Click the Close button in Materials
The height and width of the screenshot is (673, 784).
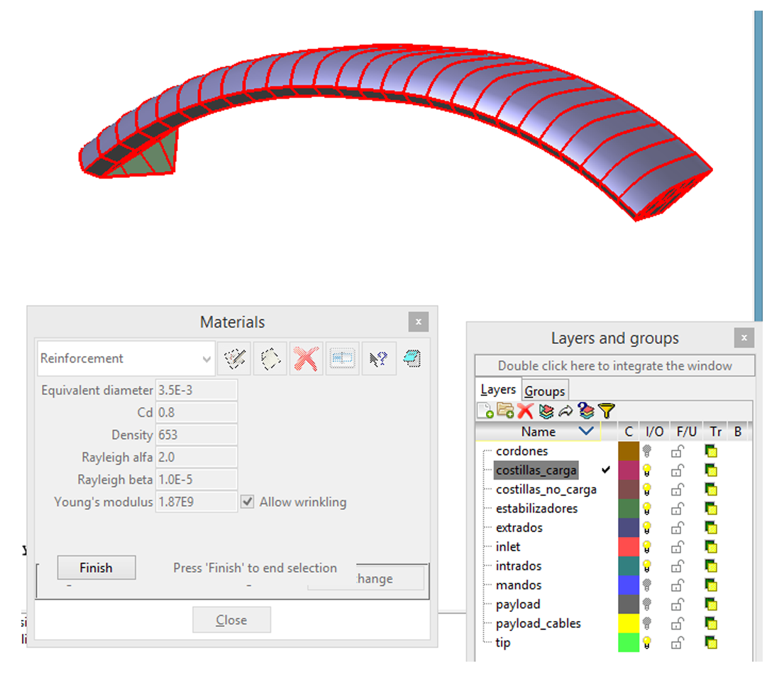tap(231, 621)
